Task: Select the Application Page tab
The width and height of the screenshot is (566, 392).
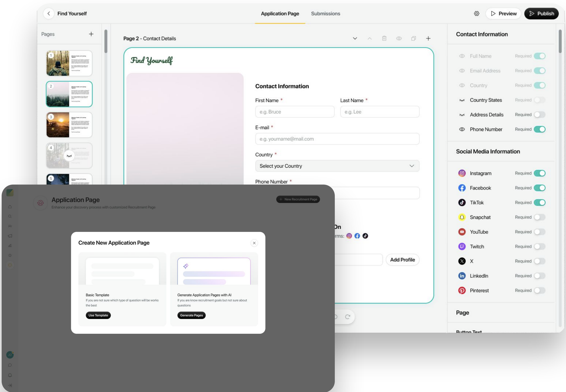Action: pos(280,13)
